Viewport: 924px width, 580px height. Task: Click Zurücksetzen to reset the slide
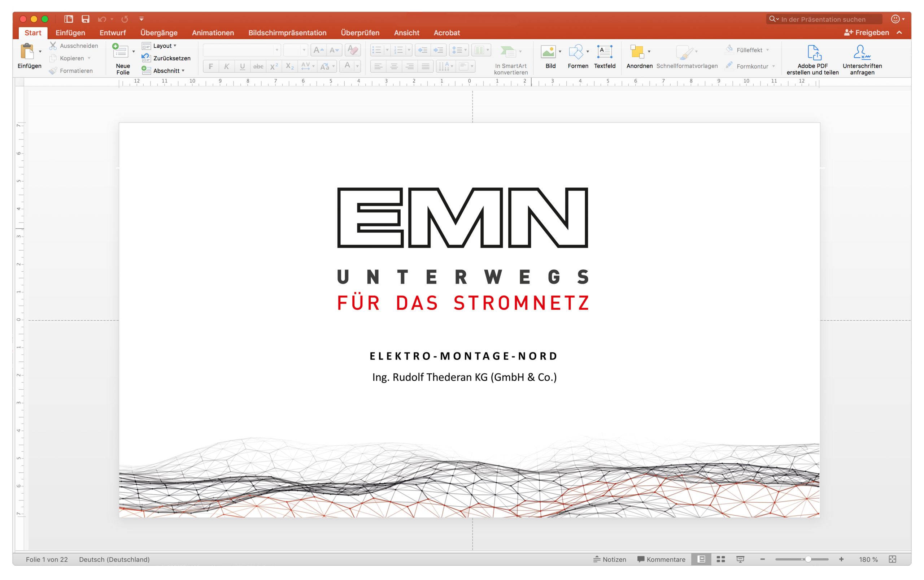(166, 58)
